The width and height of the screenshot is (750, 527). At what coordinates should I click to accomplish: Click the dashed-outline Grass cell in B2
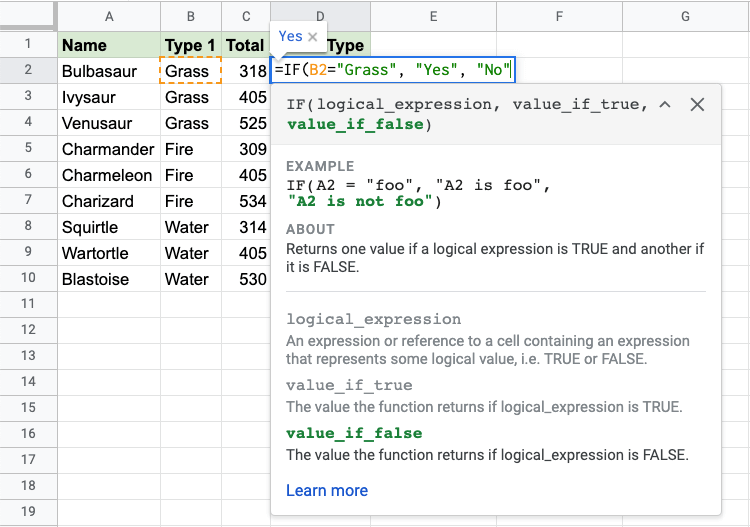pyautogui.click(x=190, y=71)
